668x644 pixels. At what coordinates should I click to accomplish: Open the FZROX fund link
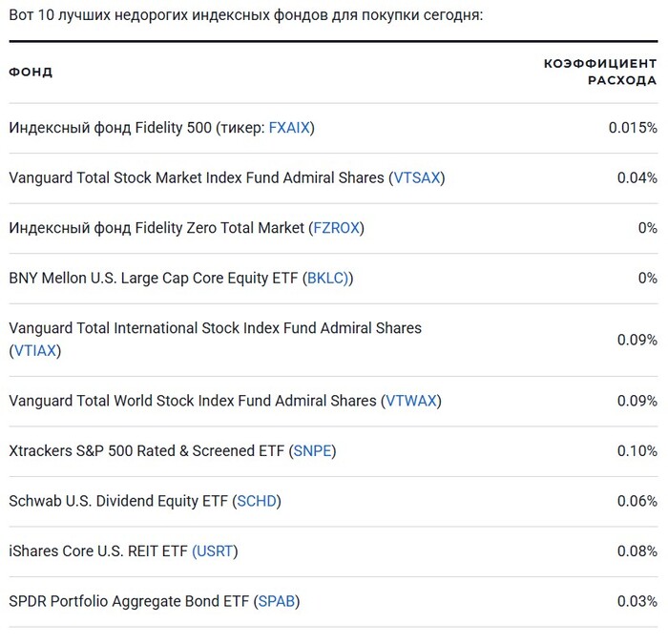(x=336, y=228)
